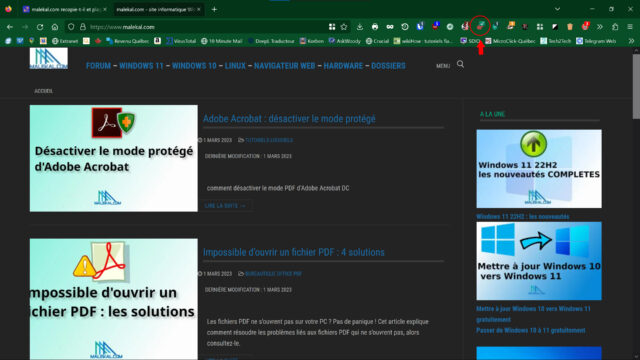Image resolution: width=640 pixels, height=360 pixels.
Task: Open the four-squares grid extension icon
Action: coord(540,27)
